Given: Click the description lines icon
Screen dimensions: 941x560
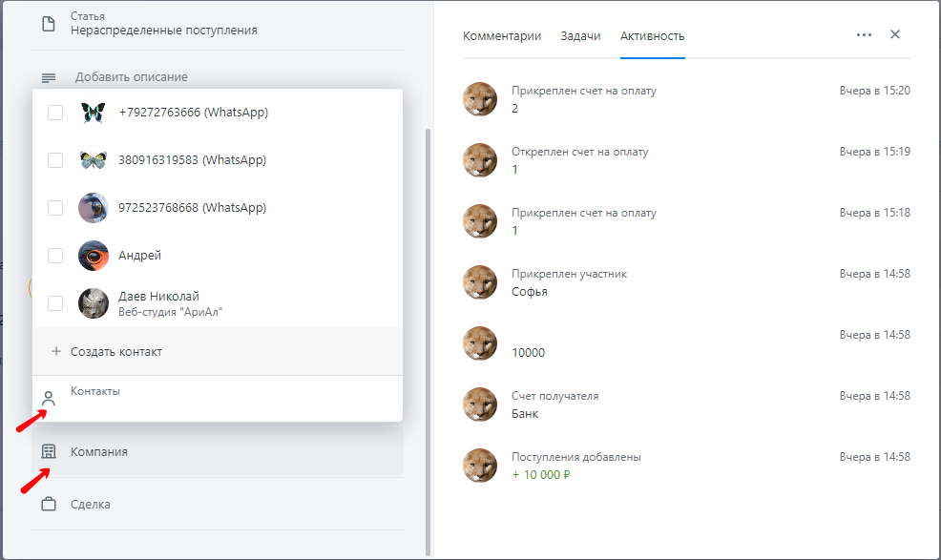Looking at the screenshot, I should [49, 77].
